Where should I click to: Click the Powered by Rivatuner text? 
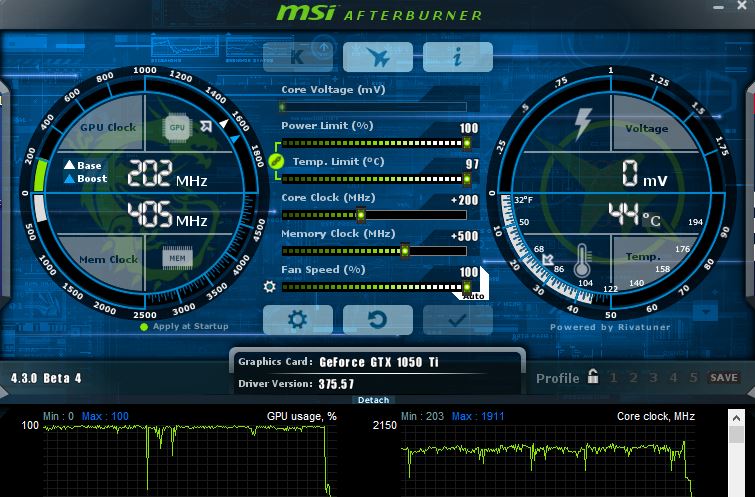610,327
